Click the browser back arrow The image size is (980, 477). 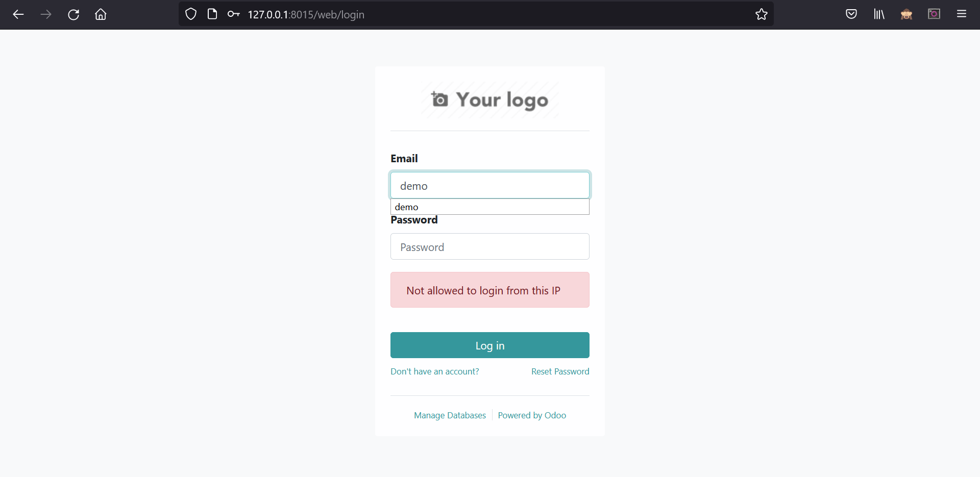[18, 14]
